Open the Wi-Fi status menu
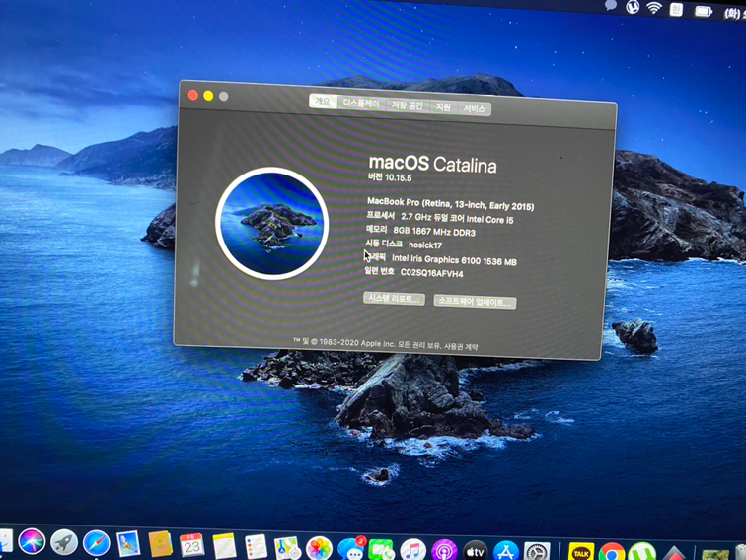This screenshot has height=560, width=746. point(654,8)
